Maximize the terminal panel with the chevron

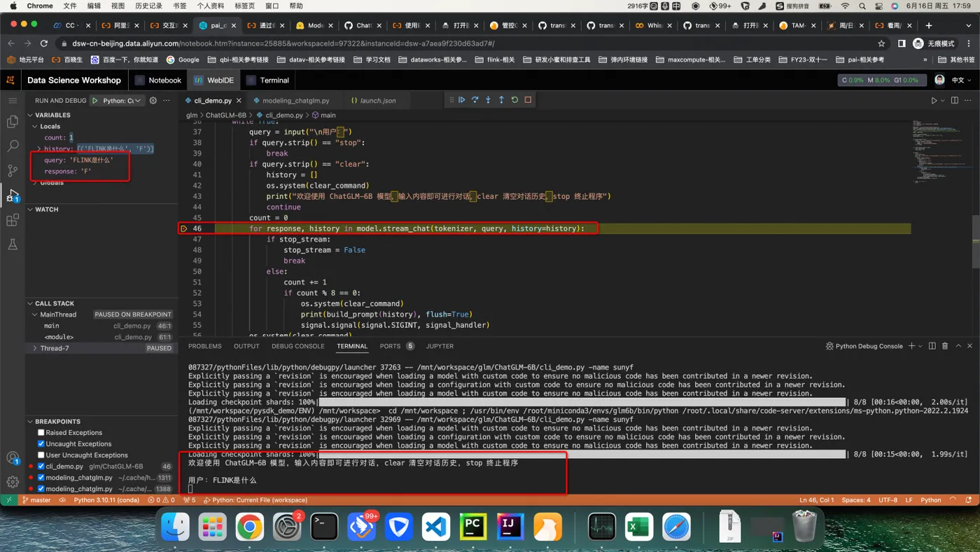coord(959,346)
